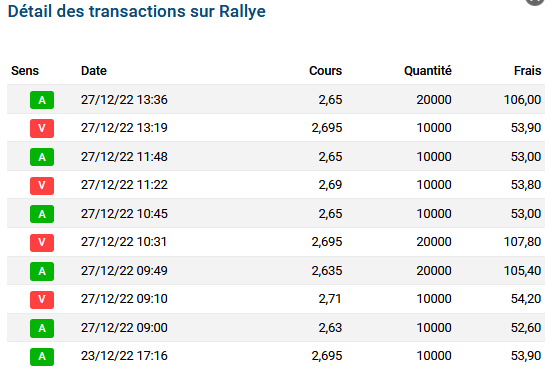
Task: Click the Quantité column header
Action: 428,71
